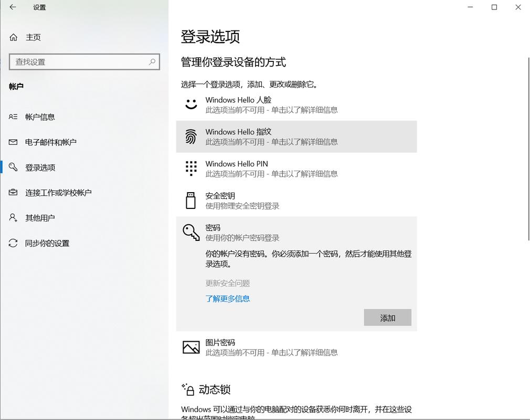The width and height of the screenshot is (530, 420).
Task: Select the 动态锁 lock icon
Action: point(188,389)
